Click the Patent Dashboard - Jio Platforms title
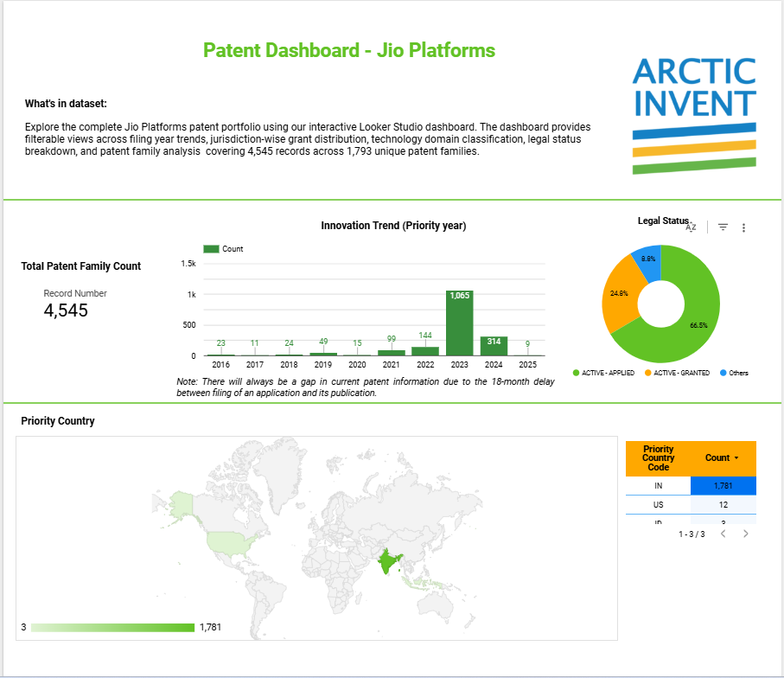This screenshot has height=678, width=784. (349, 50)
